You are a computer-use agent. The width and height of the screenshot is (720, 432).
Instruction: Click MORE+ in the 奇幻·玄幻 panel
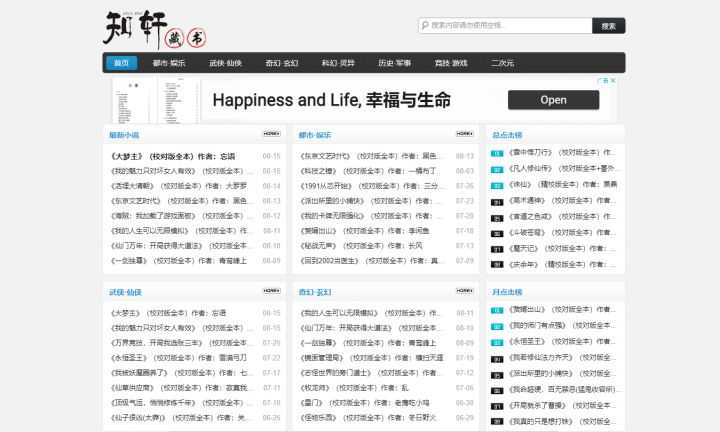465,291
